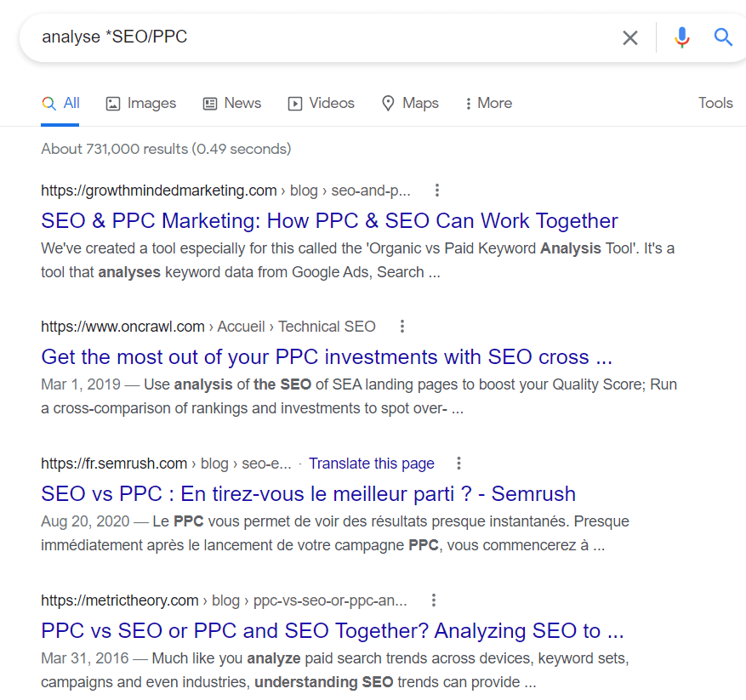746x700 pixels.
Task: Open three-dot menu for metrictheory result
Action: [x=434, y=600]
